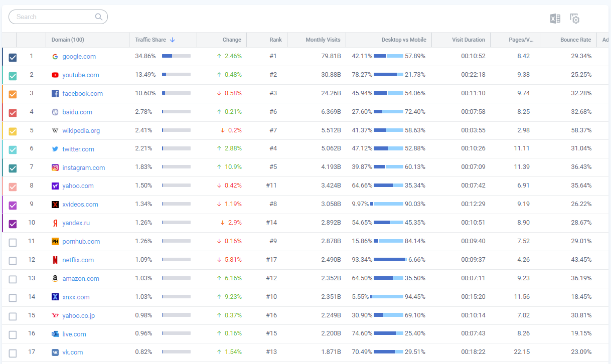611x364 pixels.
Task: Open the yahoo.co.jp domain link
Action: pyautogui.click(x=79, y=316)
